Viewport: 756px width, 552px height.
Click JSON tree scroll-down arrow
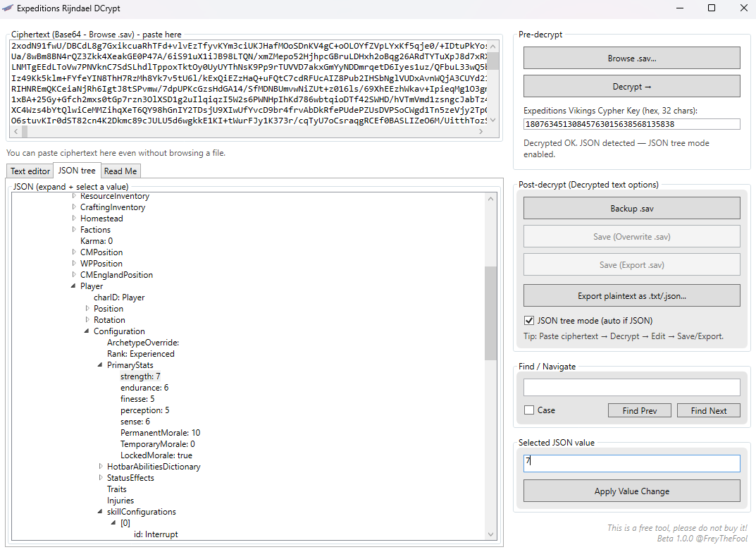click(x=491, y=534)
